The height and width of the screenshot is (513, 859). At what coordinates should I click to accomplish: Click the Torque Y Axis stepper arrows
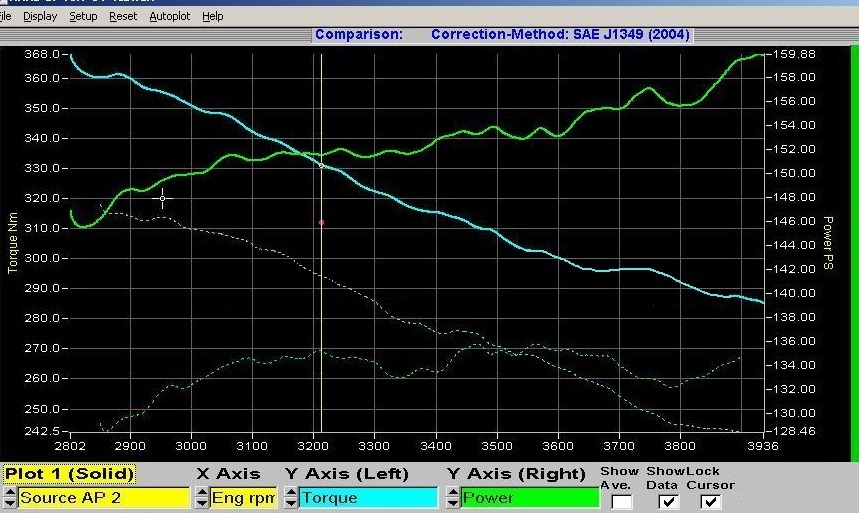click(291, 498)
